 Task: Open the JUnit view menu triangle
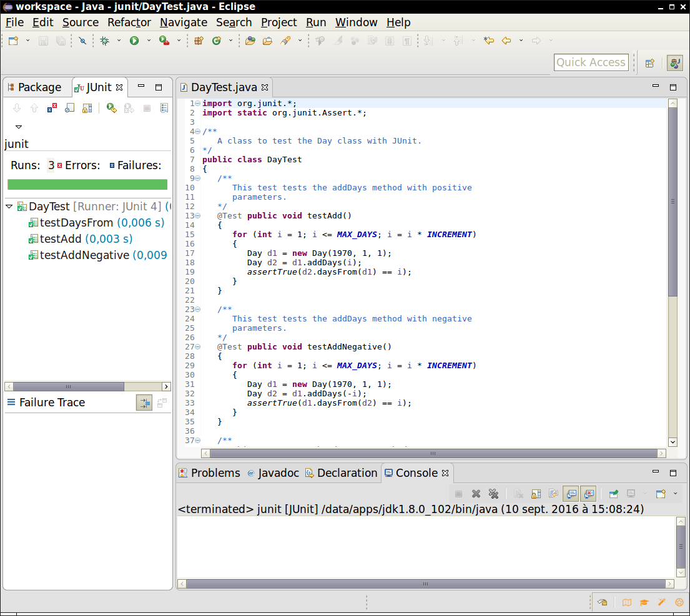coord(19,127)
